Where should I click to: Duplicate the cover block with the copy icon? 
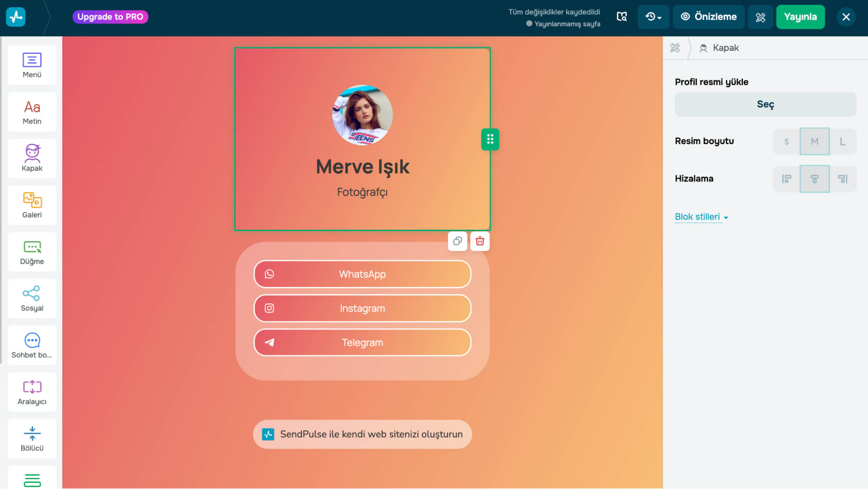pyautogui.click(x=457, y=241)
